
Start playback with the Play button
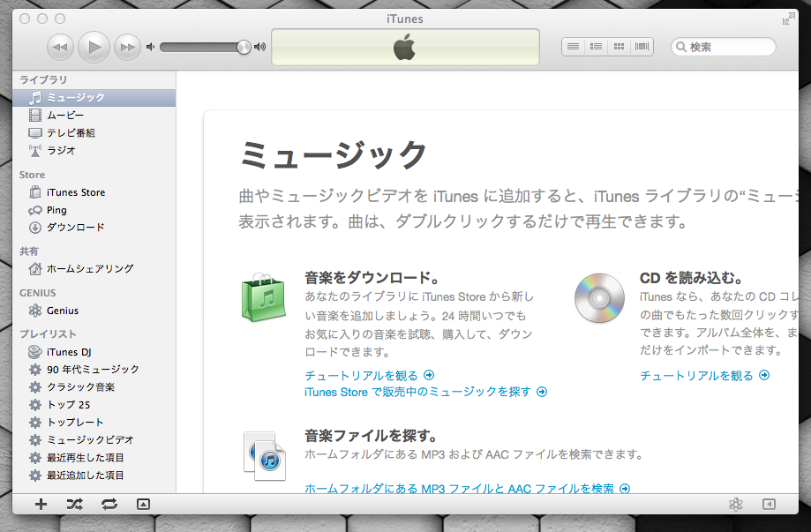94,47
